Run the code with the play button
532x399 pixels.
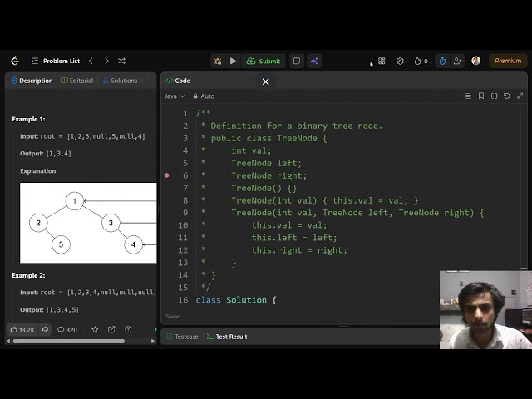click(233, 61)
